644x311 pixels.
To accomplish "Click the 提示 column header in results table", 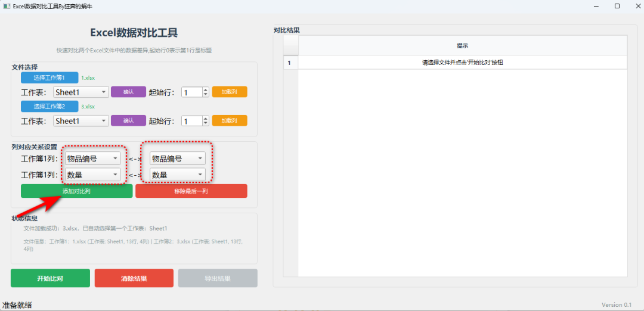I will [463, 45].
